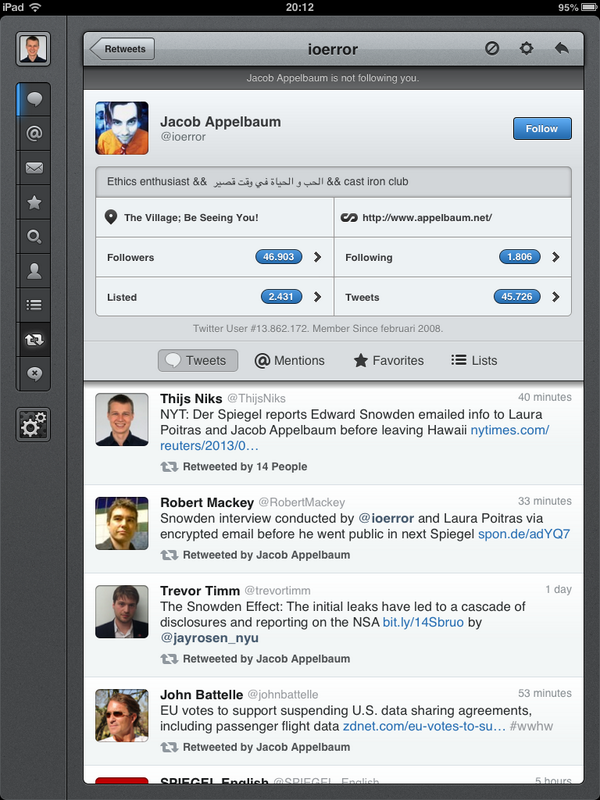The image size is (600, 800).
Task: Tap retweet icon in Robert Mackey's tweet
Action: (x=169, y=555)
